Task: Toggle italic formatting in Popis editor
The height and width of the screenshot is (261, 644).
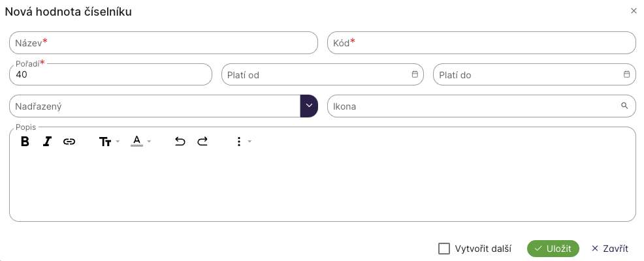Action: 47,142
